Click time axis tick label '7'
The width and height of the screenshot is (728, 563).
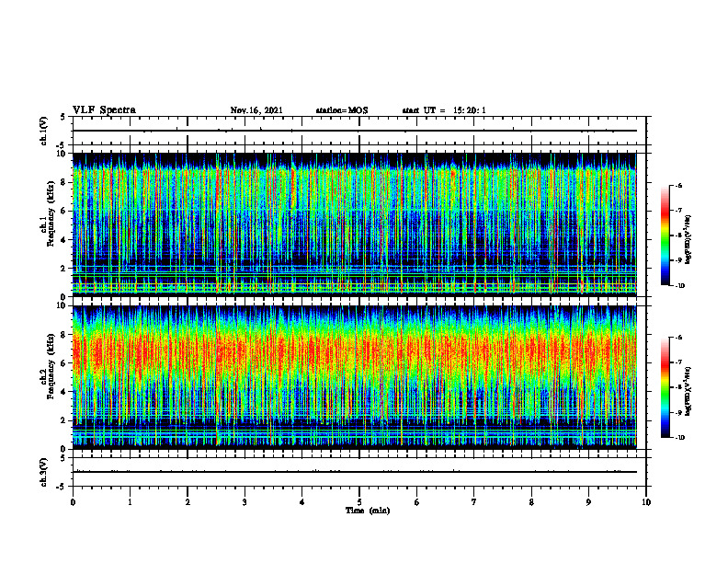[474, 502]
